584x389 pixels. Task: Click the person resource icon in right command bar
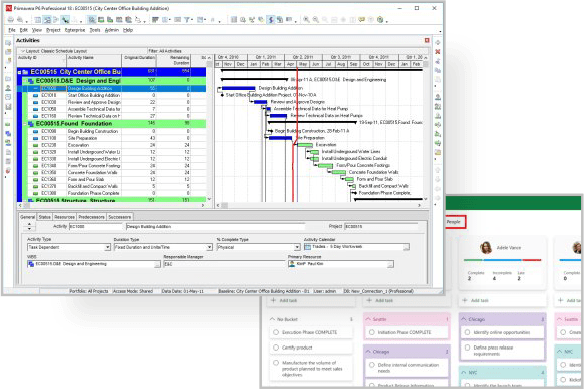pyautogui.click(x=438, y=97)
